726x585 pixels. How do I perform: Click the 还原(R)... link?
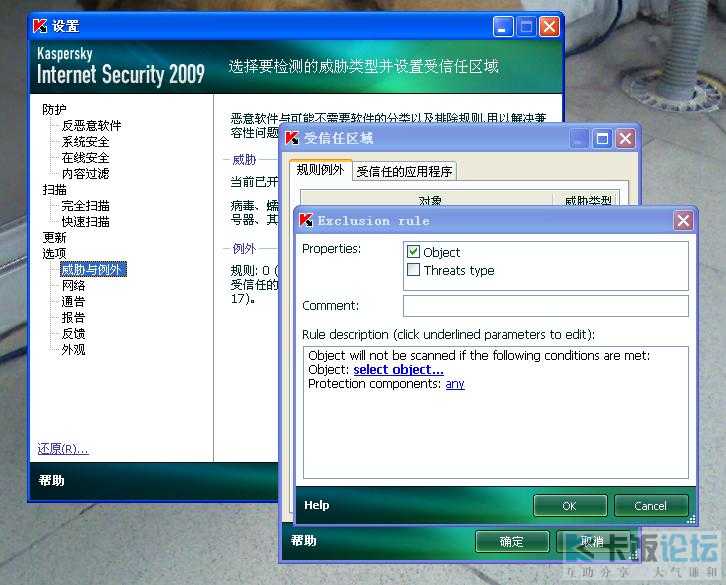pyautogui.click(x=63, y=449)
